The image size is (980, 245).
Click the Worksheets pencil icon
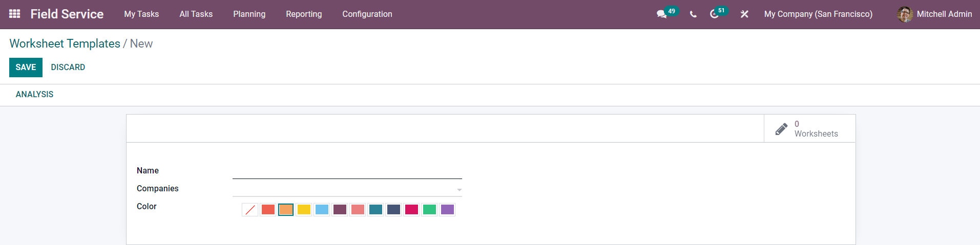point(781,129)
